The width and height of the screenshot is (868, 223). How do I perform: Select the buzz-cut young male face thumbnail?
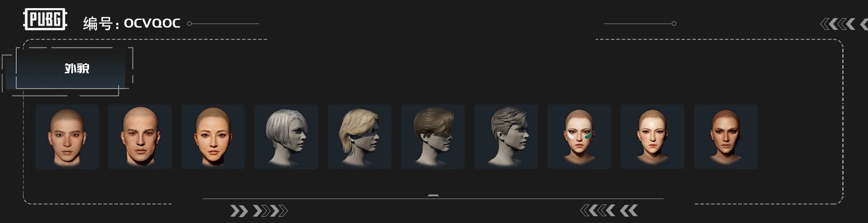pyautogui.click(x=67, y=137)
